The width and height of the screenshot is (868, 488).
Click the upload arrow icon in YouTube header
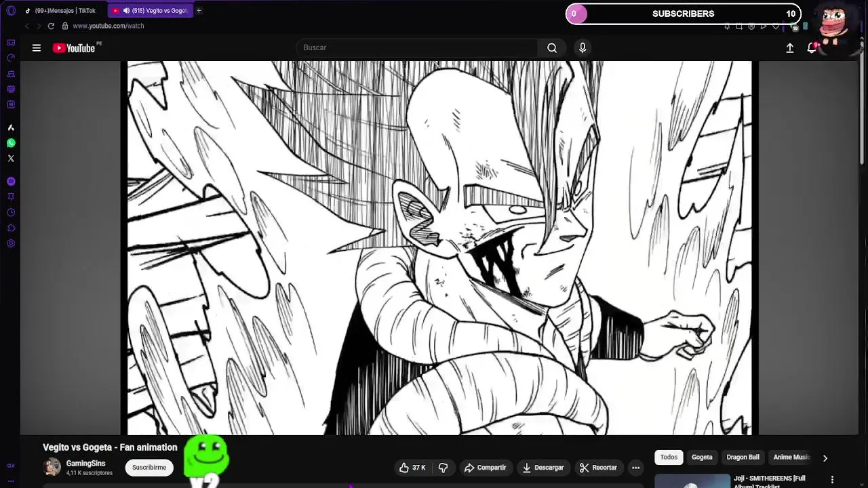(790, 47)
